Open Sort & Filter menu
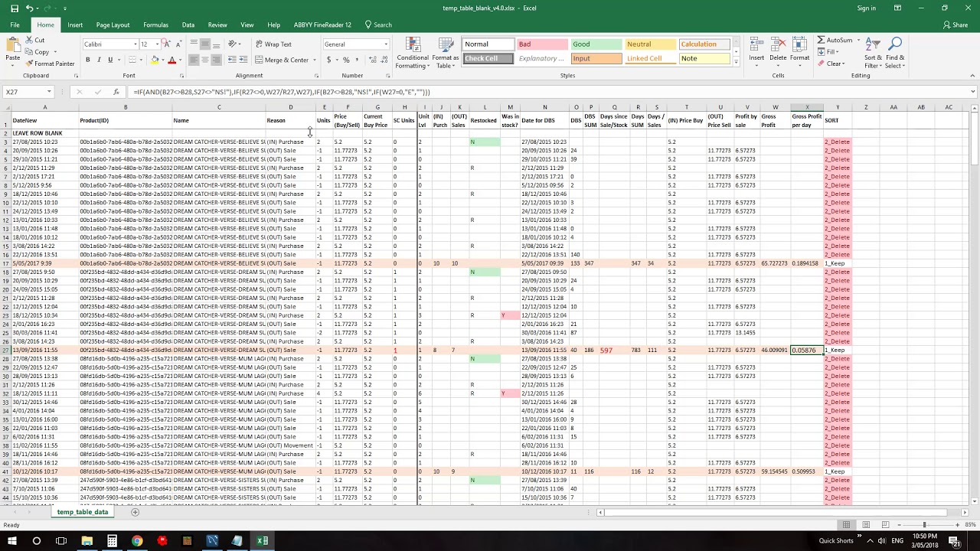Viewport: 980px width, 551px height. tap(873, 52)
